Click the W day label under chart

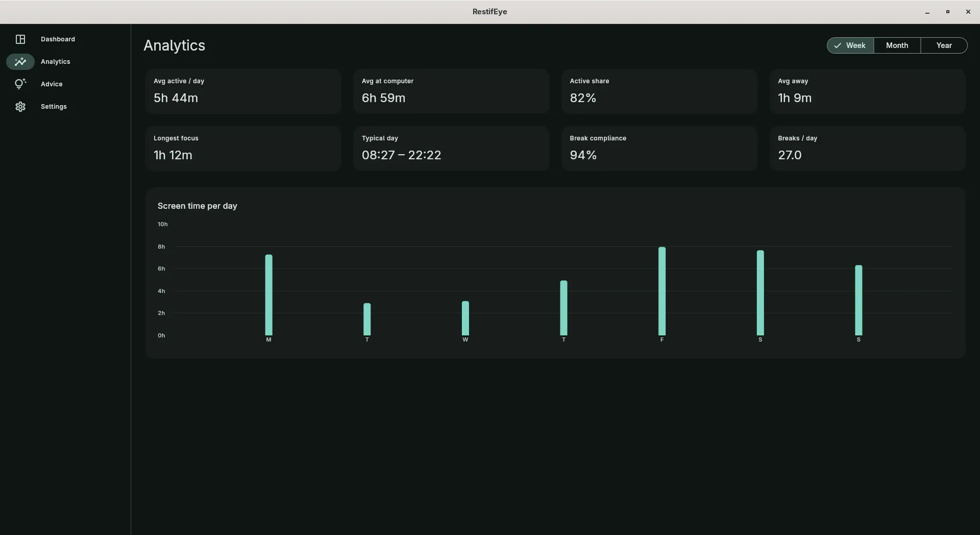(465, 339)
